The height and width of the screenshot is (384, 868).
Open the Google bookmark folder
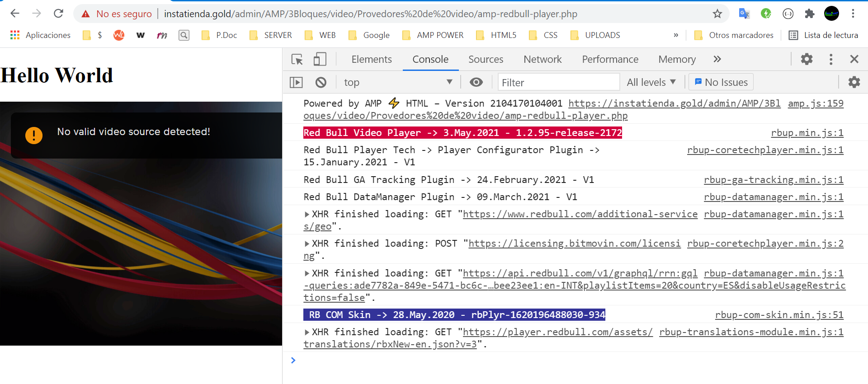[x=369, y=35]
